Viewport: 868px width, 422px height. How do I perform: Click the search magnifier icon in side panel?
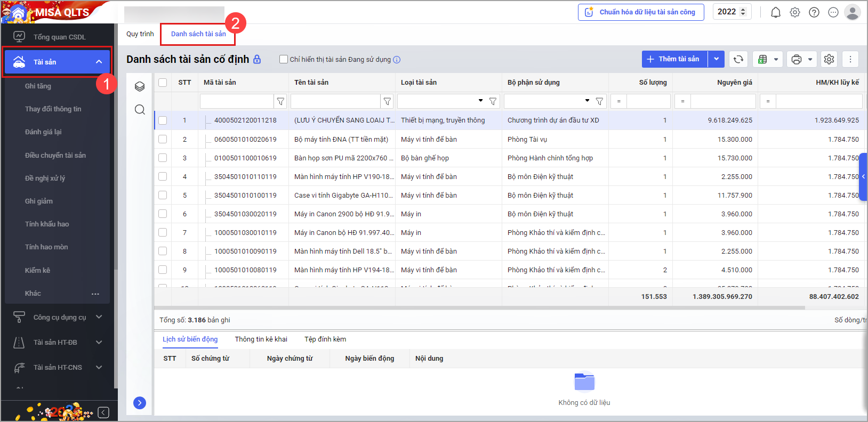tap(140, 109)
